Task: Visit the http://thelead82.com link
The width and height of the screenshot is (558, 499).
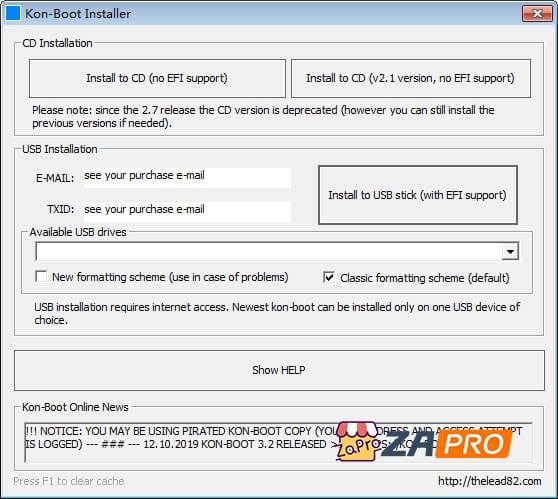Action: click(x=490, y=481)
